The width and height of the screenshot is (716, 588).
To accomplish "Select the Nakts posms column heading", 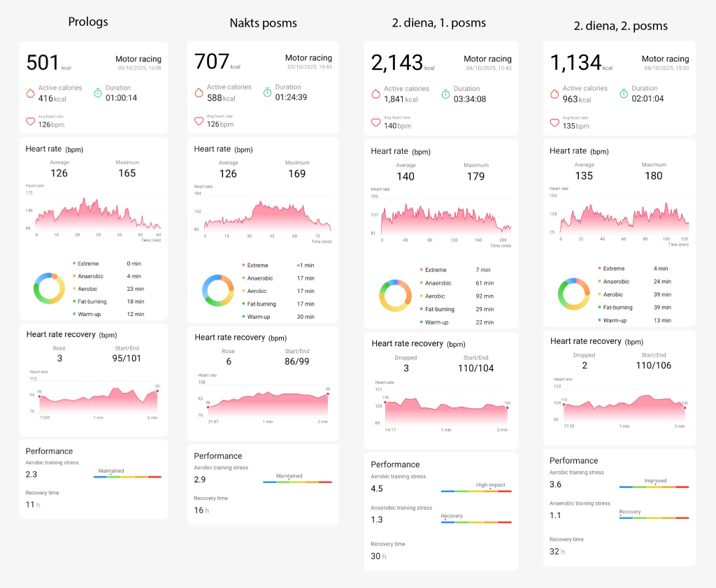I will 263,23.
